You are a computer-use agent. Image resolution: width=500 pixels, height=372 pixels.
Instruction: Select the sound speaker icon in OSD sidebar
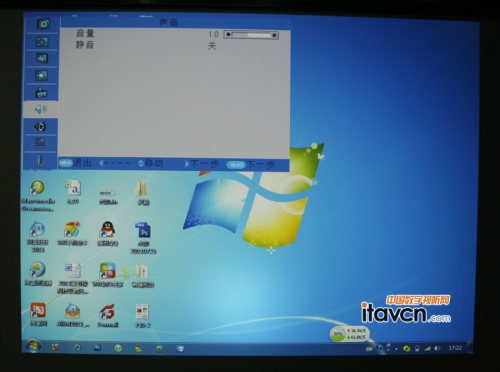coord(41,109)
